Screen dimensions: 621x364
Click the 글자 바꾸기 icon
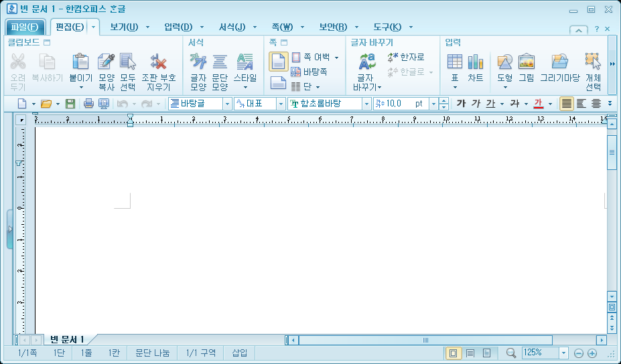pyautogui.click(x=367, y=62)
